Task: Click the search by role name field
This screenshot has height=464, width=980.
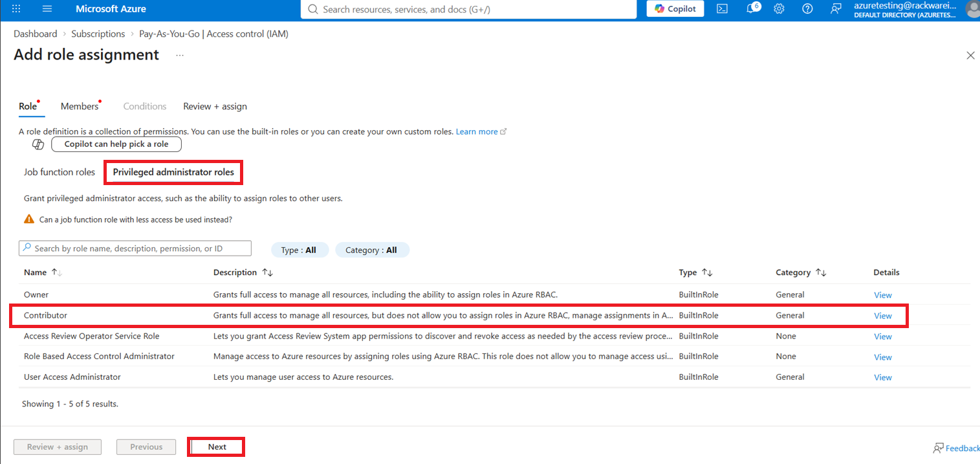Action: click(135, 249)
